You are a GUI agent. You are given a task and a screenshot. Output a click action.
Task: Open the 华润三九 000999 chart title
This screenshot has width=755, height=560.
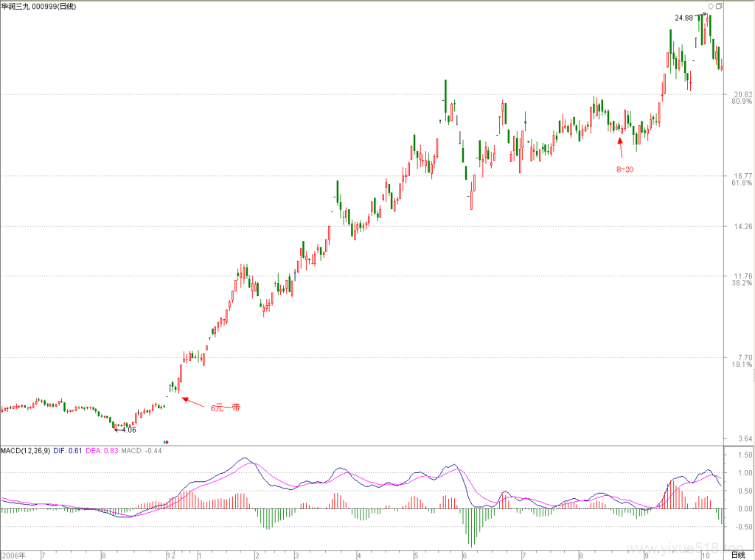[38, 6]
